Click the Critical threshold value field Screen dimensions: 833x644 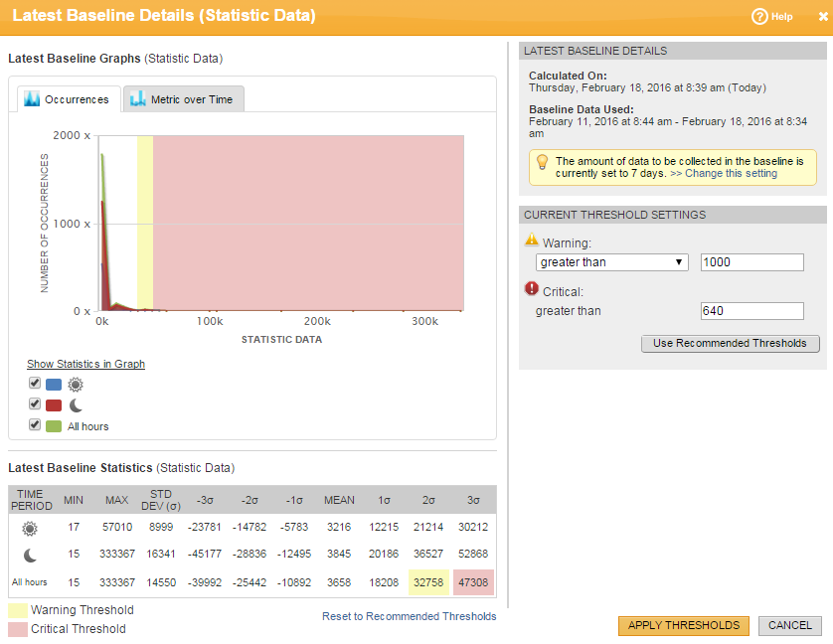tap(752, 311)
